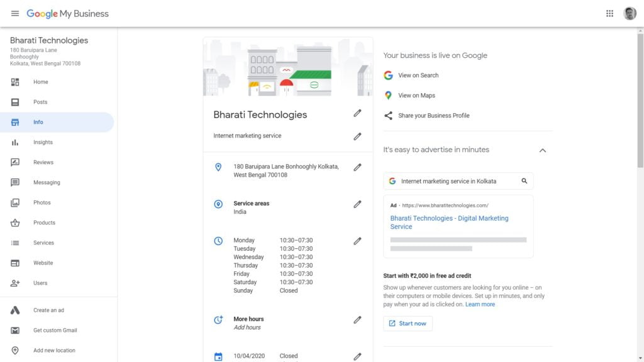Click the Photos icon in sidebar
644x362 pixels.
[x=15, y=203]
